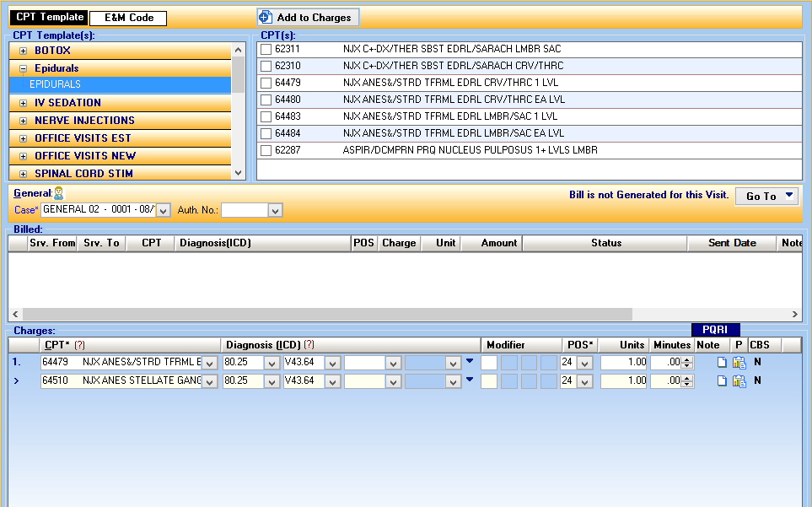Decrease Minutes stepper in 64510 row

pyautogui.click(x=687, y=385)
